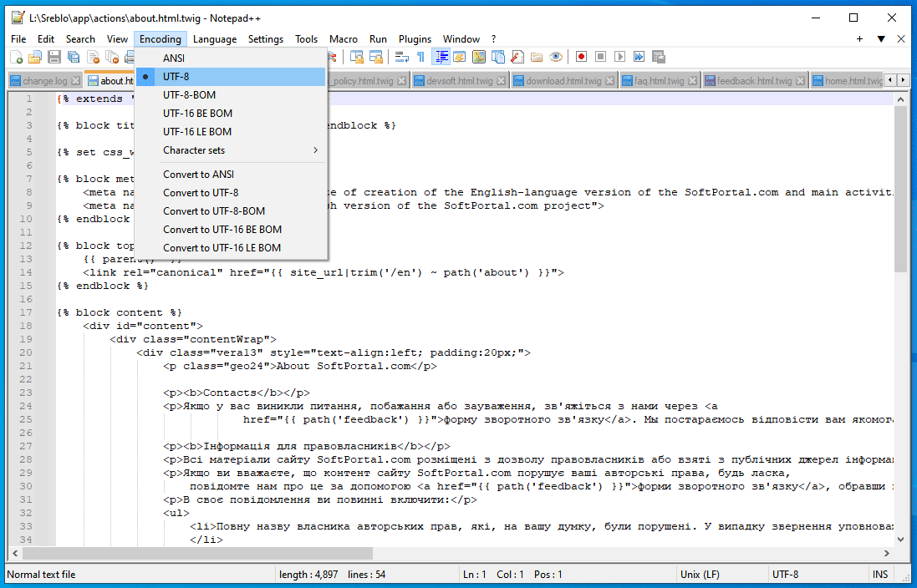The height and width of the screenshot is (588, 917).
Task: Open the Tools menu
Action: [x=307, y=39]
